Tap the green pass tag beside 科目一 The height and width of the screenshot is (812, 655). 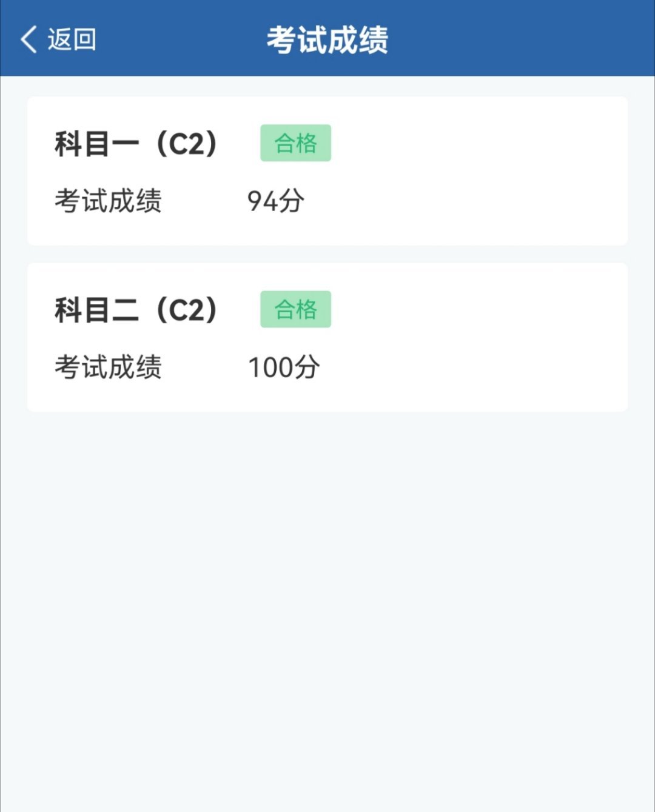(x=295, y=143)
